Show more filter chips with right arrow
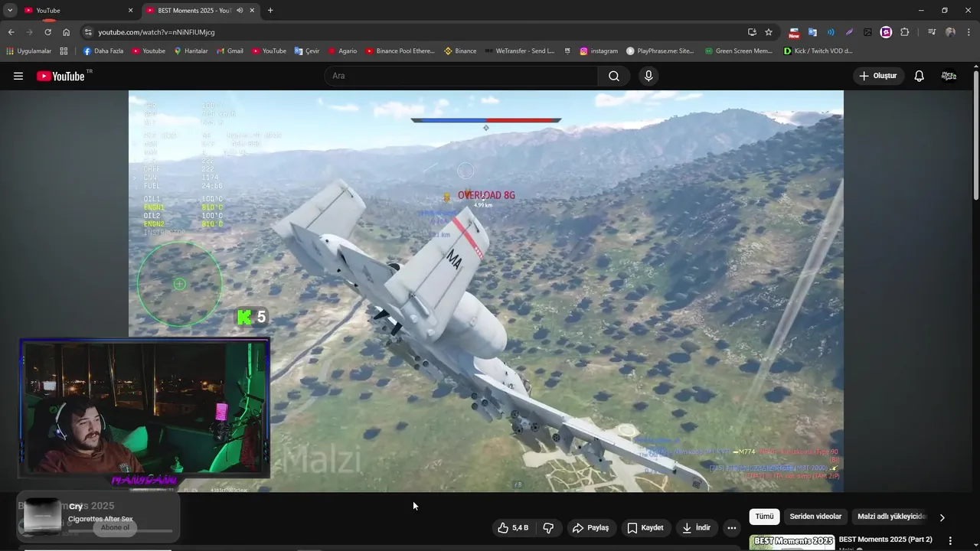This screenshot has height=551, width=980. point(942,517)
